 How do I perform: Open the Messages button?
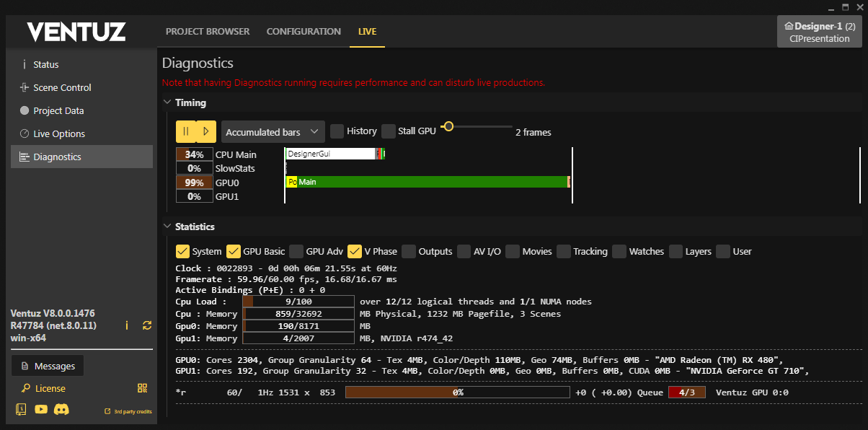click(48, 366)
